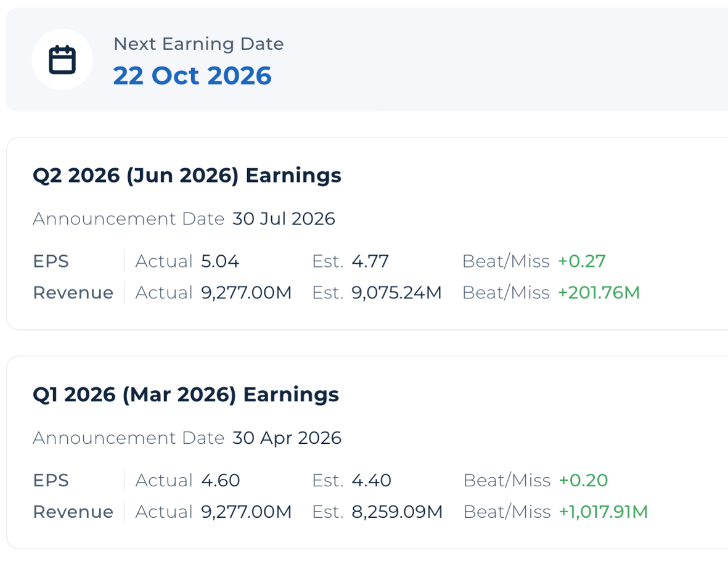Click the Next Earning Date banner panel
Image resolution: width=728 pixels, height=564 pixels.
point(367,59)
